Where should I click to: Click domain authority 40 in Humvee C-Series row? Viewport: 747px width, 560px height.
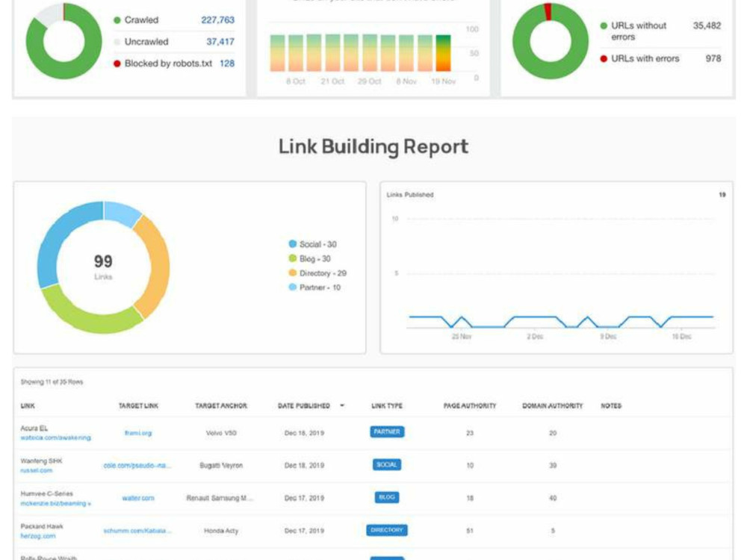pyautogui.click(x=553, y=498)
